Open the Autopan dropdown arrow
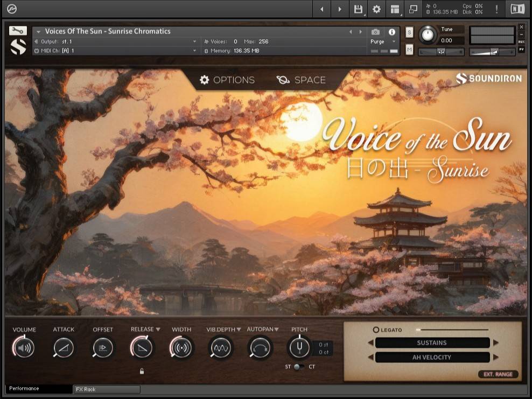This screenshot has height=399, width=532. coord(276,329)
